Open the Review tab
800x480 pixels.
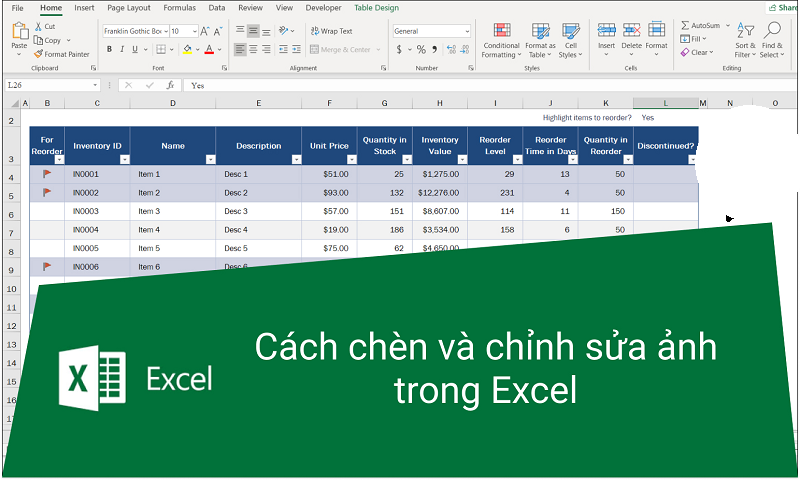coord(251,8)
